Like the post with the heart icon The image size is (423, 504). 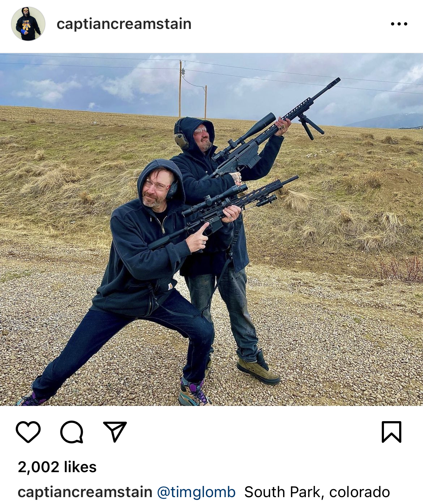point(28,432)
